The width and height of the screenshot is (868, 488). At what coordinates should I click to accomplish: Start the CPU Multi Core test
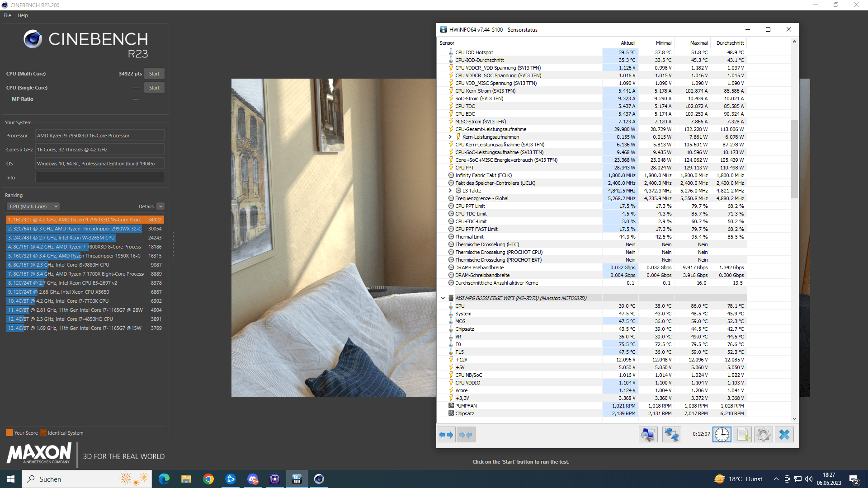tap(154, 74)
